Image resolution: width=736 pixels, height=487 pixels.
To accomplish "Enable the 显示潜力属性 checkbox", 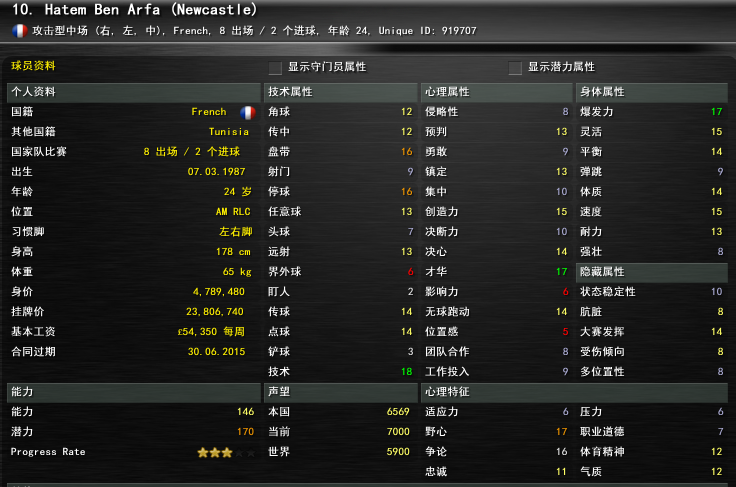I will pos(515,68).
